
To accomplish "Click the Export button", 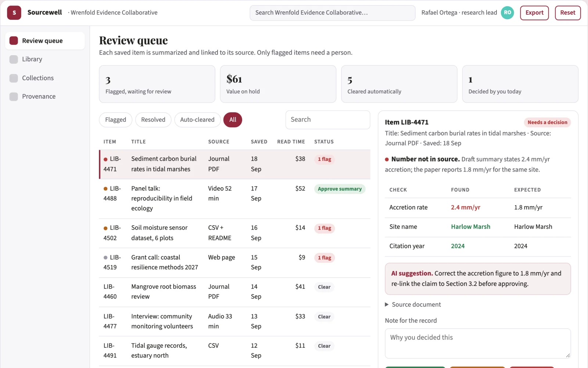I will pos(534,13).
